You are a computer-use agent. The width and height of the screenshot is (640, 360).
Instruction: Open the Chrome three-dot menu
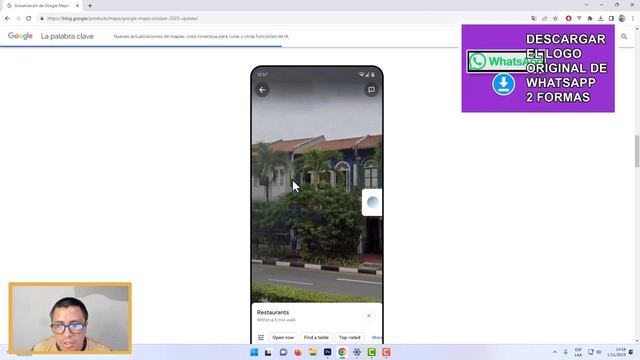coord(633,18)
